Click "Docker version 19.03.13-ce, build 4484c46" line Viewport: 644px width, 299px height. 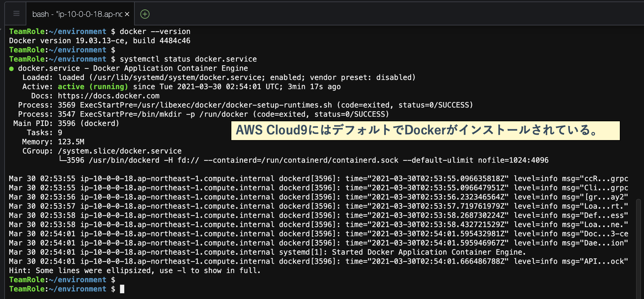[100, 41]
